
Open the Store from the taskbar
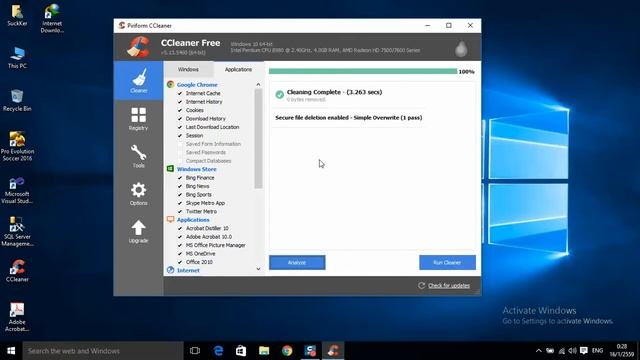(241, 351)
